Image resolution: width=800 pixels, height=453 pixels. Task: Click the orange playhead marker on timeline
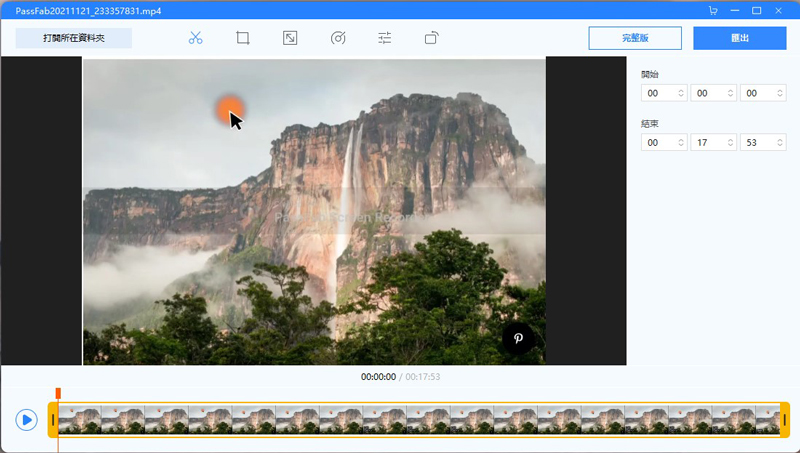tap(58, 394)
